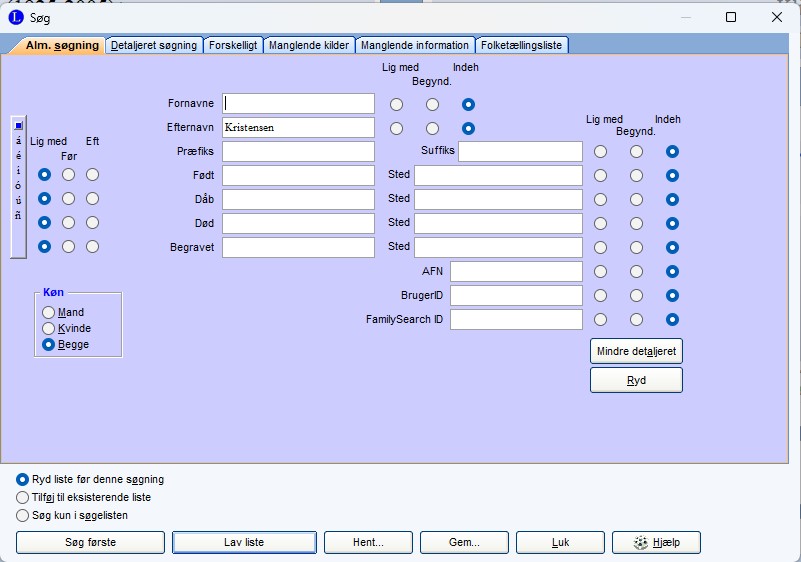Click into the Efternavn text field
The image size is (801, 562).
298,128
